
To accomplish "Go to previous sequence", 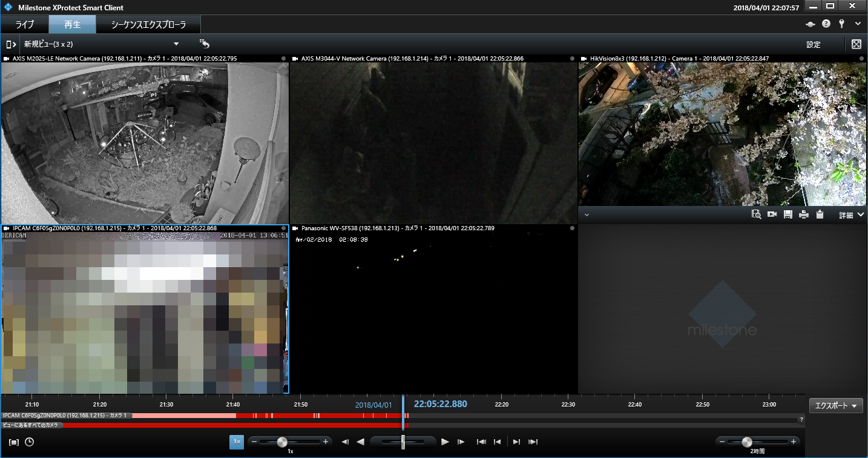I will pyautogui.click(x=497, y=442).
